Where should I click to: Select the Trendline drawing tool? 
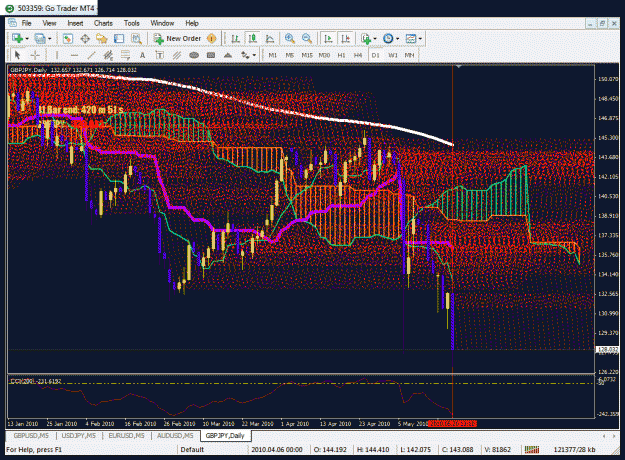point(91,55)
